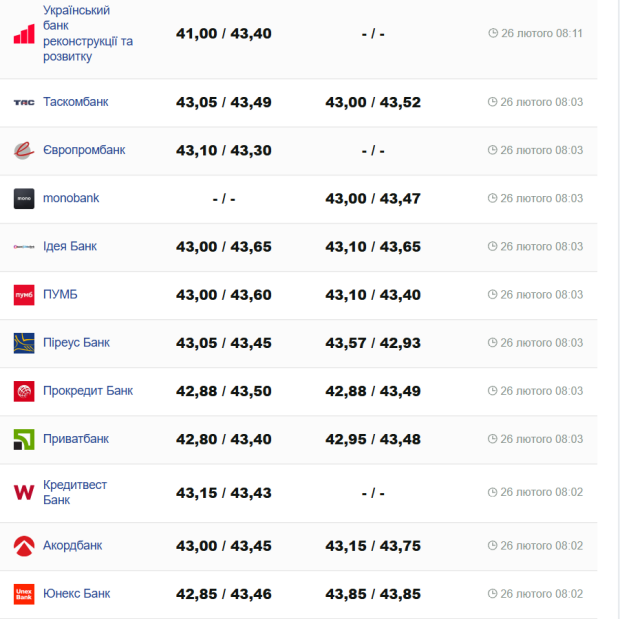
Task: Click the Ідея Банк logo icon
Action: pos(24,246)
